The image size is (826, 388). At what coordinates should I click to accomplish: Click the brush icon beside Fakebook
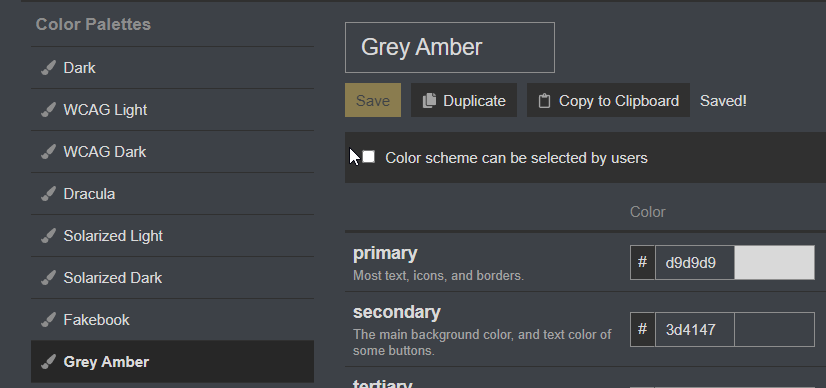[x=48, y=320]
